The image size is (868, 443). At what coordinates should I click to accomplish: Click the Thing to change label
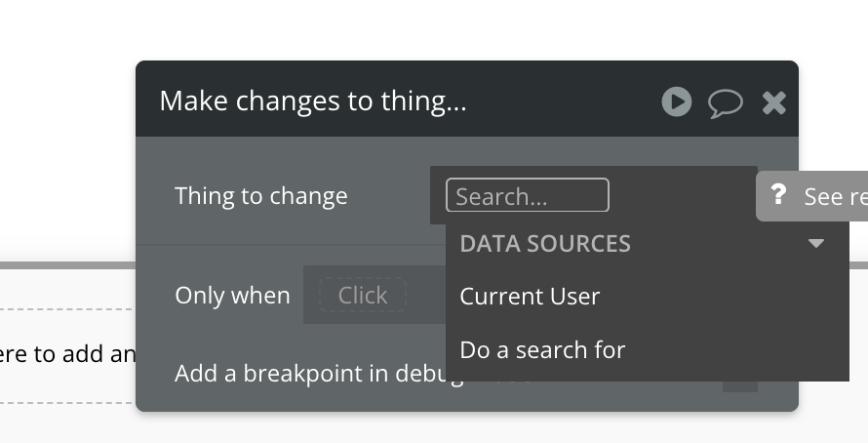pos(260,196)
